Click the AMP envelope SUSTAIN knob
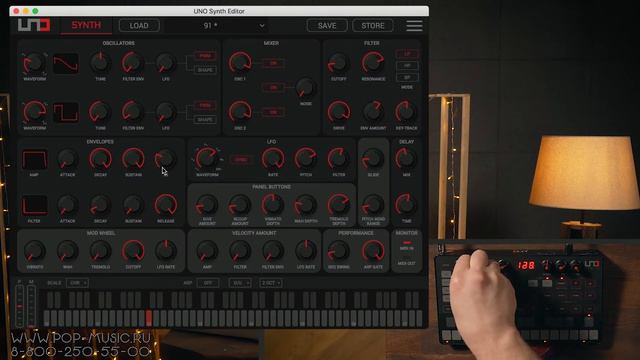640x360 pixels. pos(133,159)
